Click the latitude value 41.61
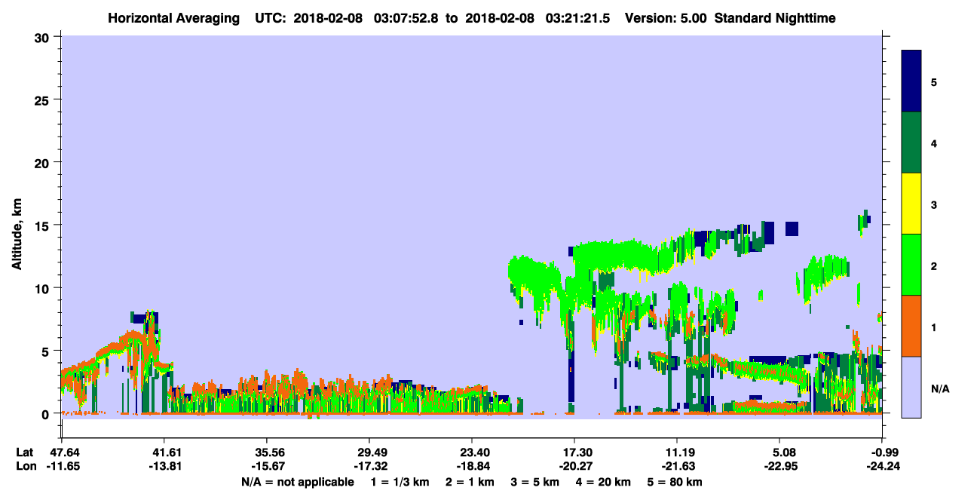The image size is (980, 503). point(164,452)
